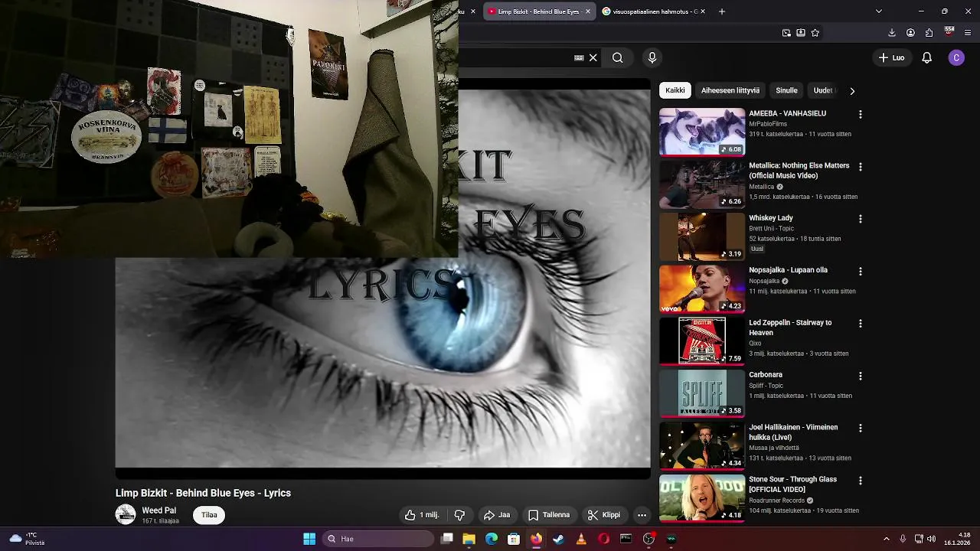Select the Limp Bizkit - Behind Blue Eyes tab
Screen dimensions: 980x551
tap(537, 11)
